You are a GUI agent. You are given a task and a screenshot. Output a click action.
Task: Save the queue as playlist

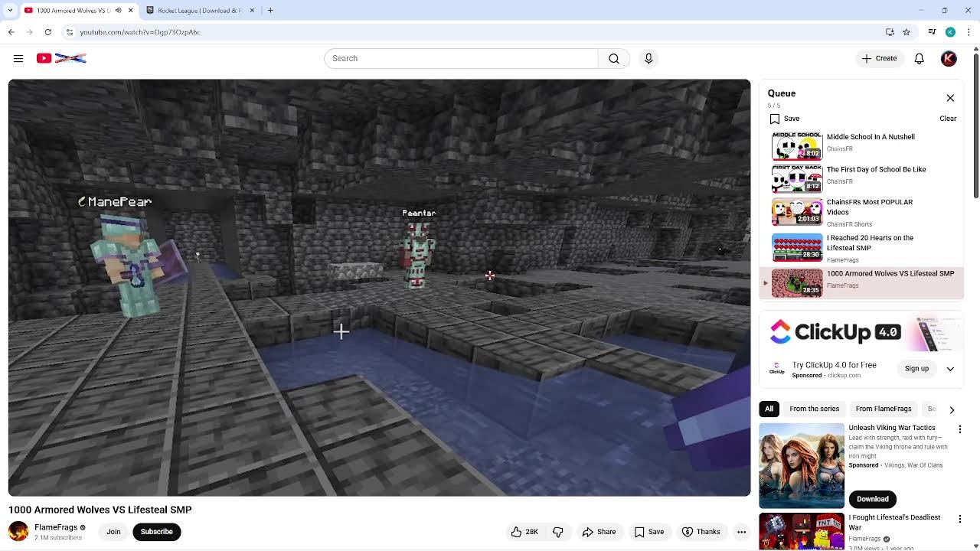coord(785,119)
